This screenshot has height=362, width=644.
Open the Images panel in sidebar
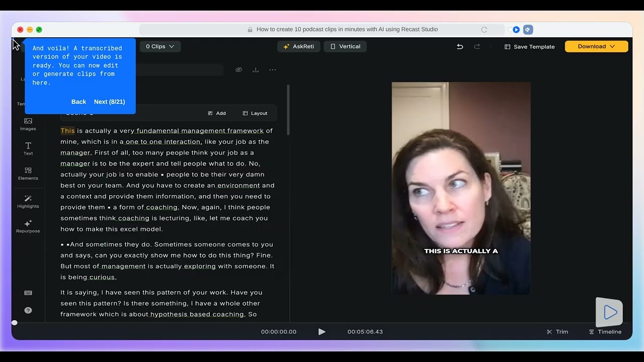(x=28, y=124)
